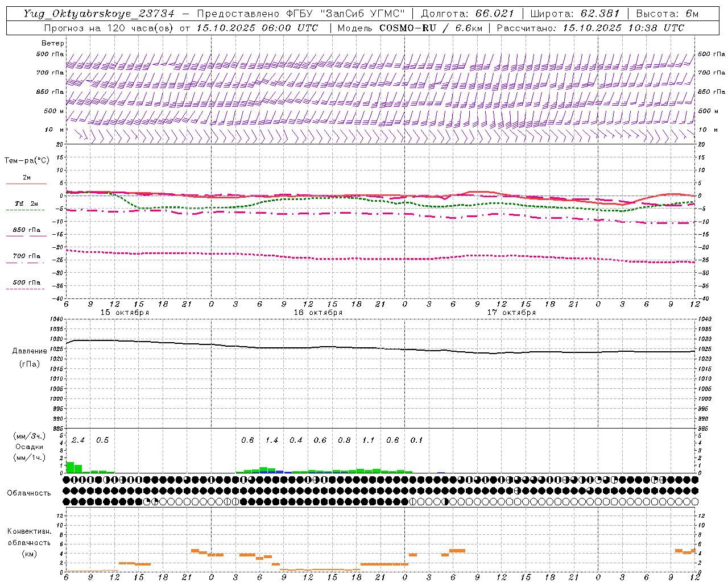Viewport: 728px width, 582px height.
Task: Click the dash-dot line sample under 700 гПа legend
Action: coord(25,263)
